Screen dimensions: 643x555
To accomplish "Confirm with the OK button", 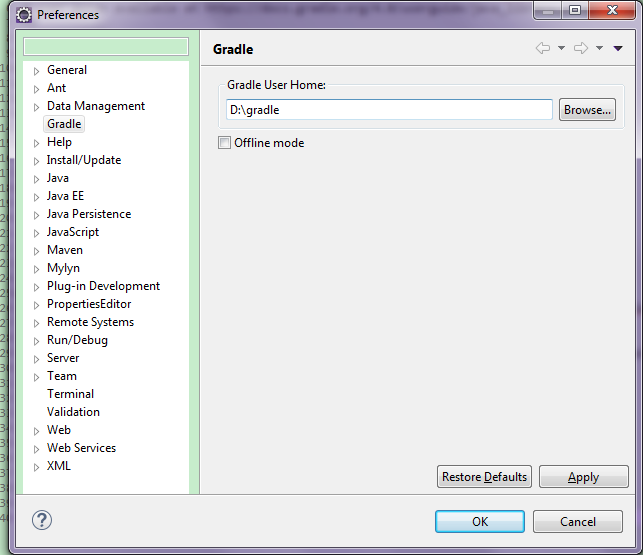I will coord(480,522).
